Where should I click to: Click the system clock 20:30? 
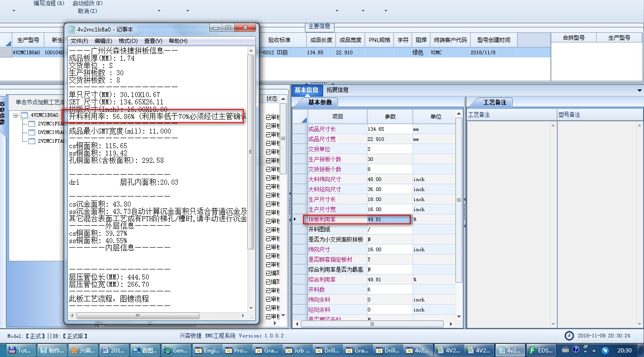pyautogui.click(x=625, y=351)
